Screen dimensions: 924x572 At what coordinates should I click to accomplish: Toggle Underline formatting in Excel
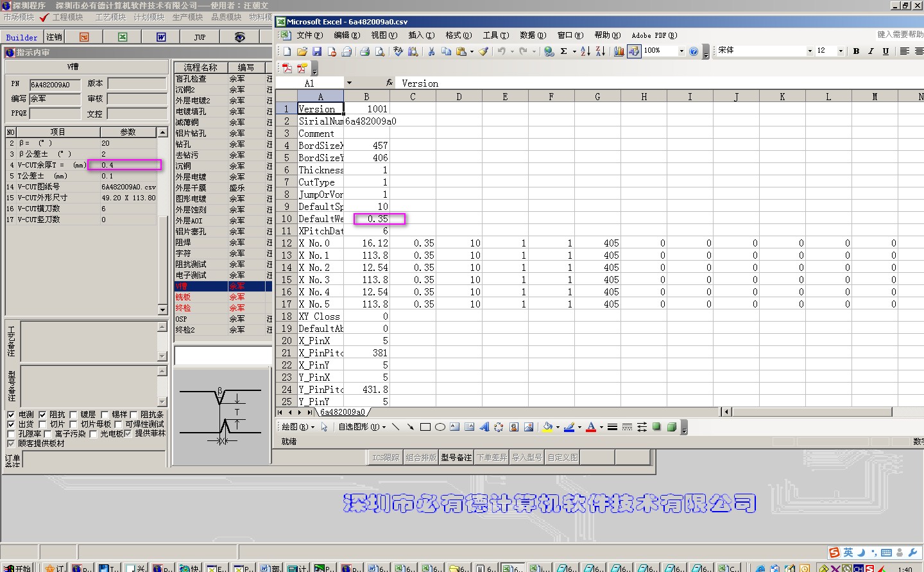click(886, 51)
